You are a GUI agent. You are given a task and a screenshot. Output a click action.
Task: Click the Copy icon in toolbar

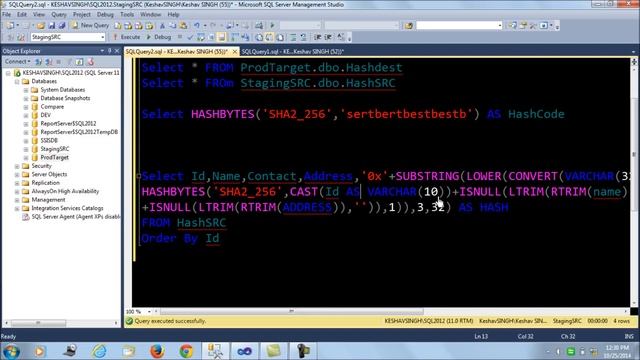173,26
